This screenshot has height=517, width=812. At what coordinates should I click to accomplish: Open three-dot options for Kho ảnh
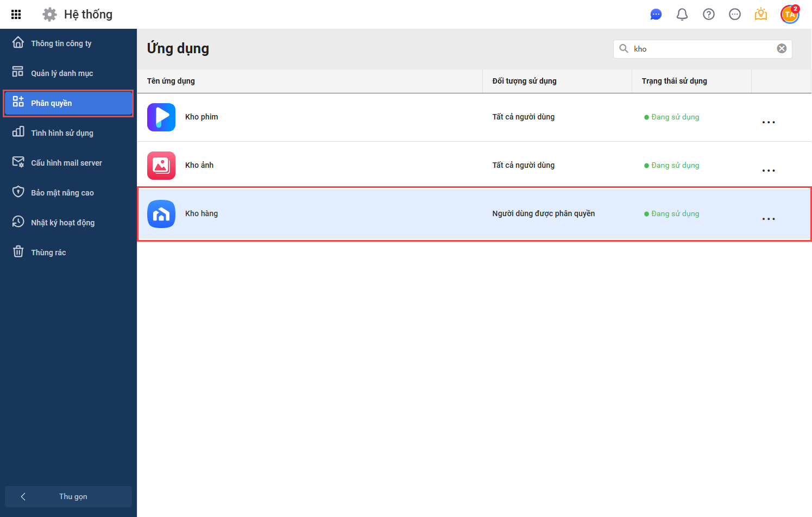pyautogui.click(x=769, y=171)
